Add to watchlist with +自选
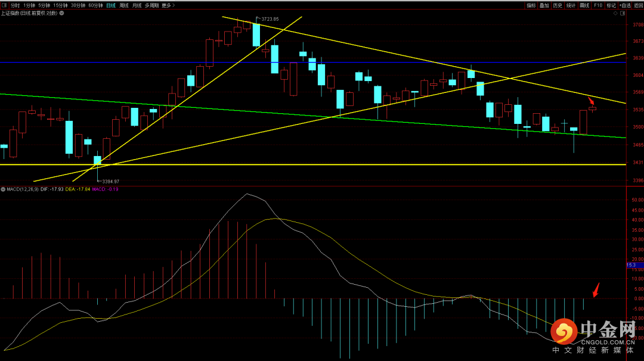The width and height of the screenshot is (644, 361). point(625,5)
